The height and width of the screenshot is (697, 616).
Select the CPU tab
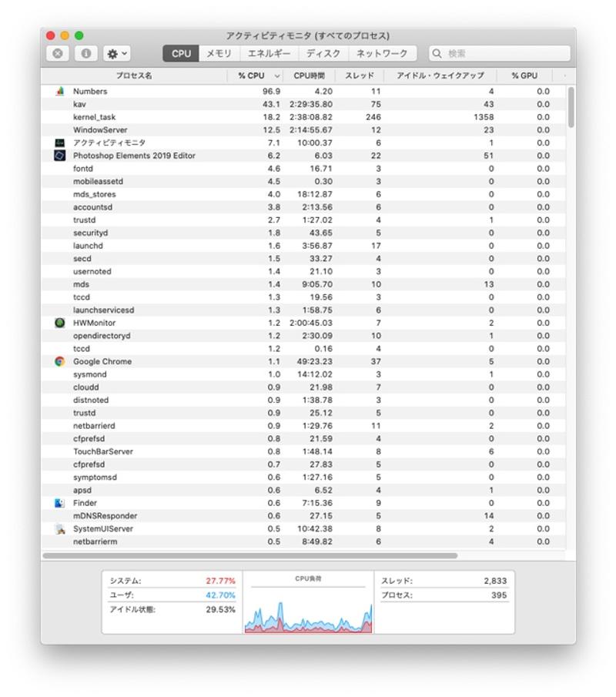(181, 54)
